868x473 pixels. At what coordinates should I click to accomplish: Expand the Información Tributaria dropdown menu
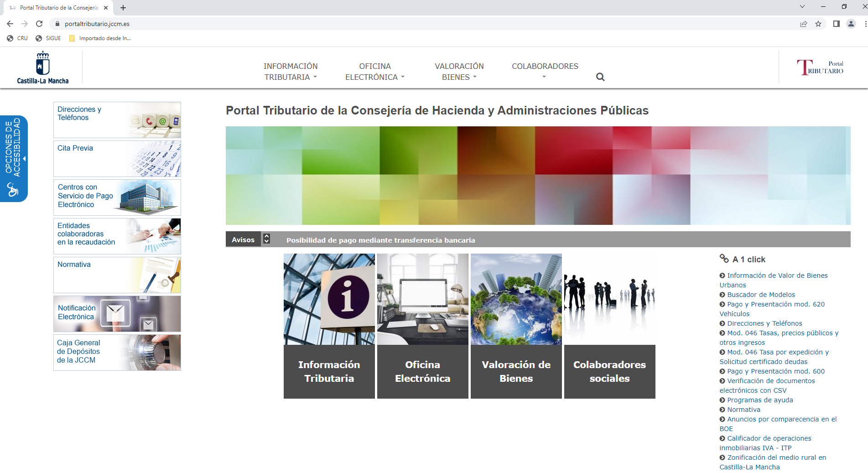[290, 72]
